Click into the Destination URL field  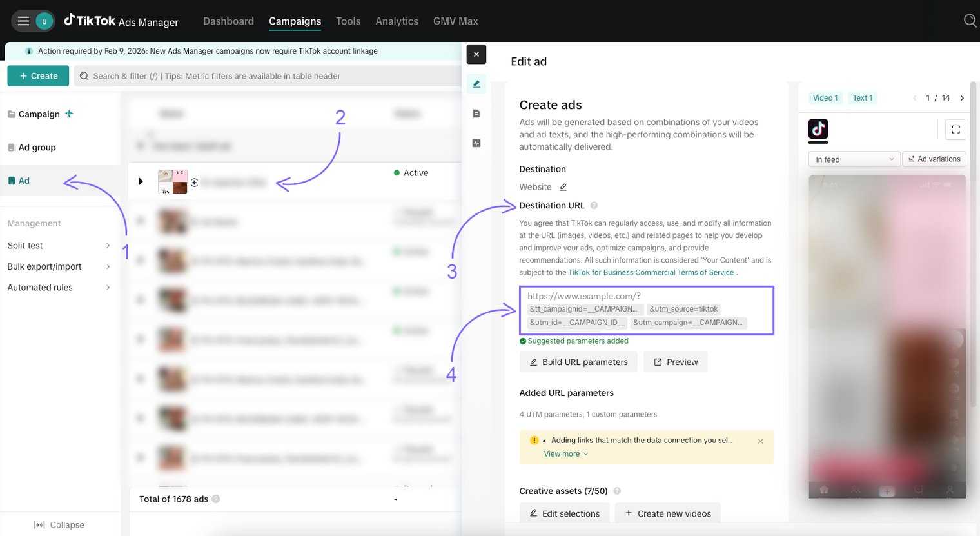[x=646, y=296]
